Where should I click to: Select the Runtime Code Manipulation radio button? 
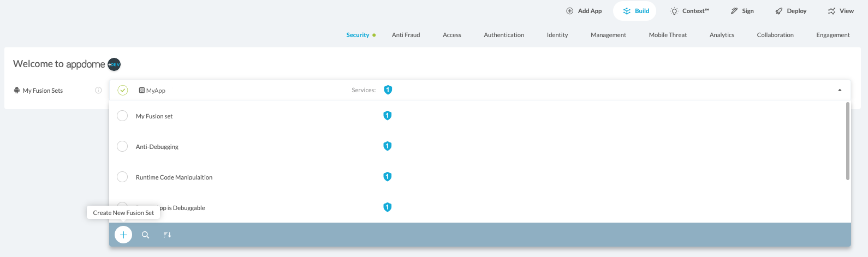(122, 177)
